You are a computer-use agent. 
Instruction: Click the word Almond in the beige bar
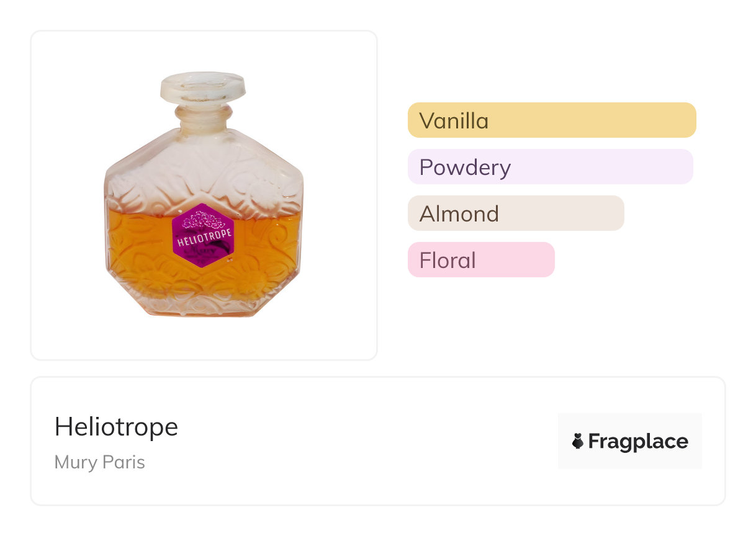tap(459, 214)
